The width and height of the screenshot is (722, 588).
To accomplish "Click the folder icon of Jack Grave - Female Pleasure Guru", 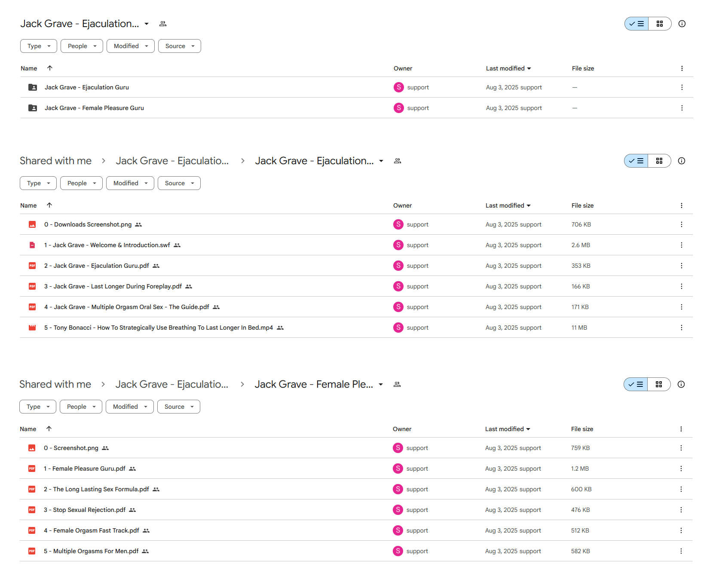I will coord(33,108).
